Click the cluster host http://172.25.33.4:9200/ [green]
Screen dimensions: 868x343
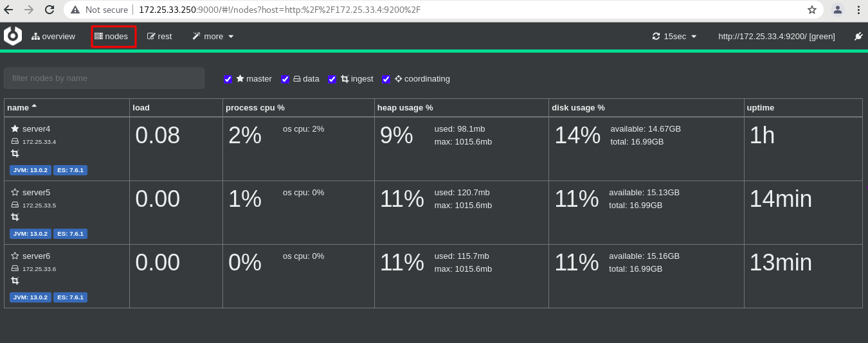777,37
